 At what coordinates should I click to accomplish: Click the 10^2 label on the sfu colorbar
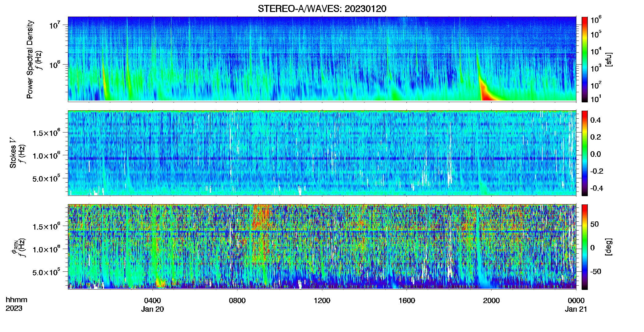596,85
